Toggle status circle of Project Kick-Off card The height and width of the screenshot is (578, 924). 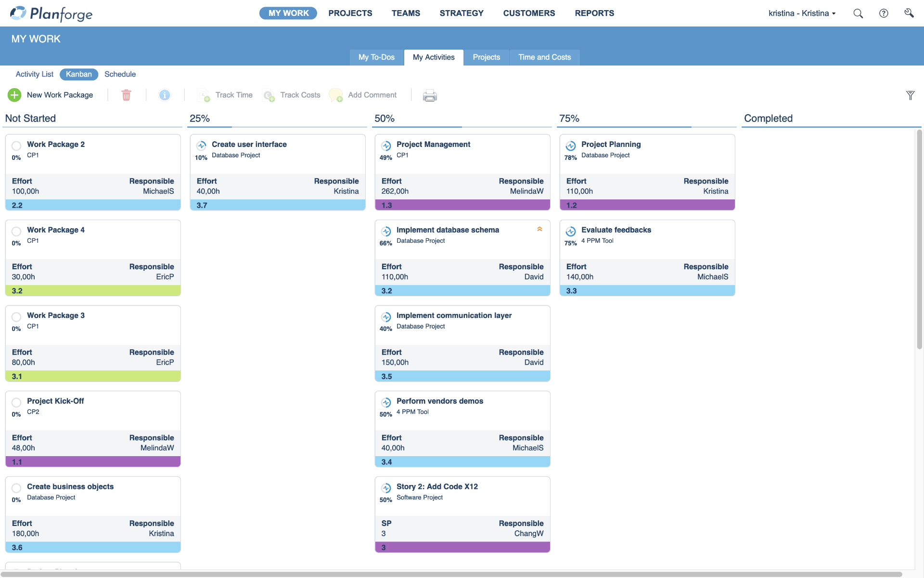(16, 402)
